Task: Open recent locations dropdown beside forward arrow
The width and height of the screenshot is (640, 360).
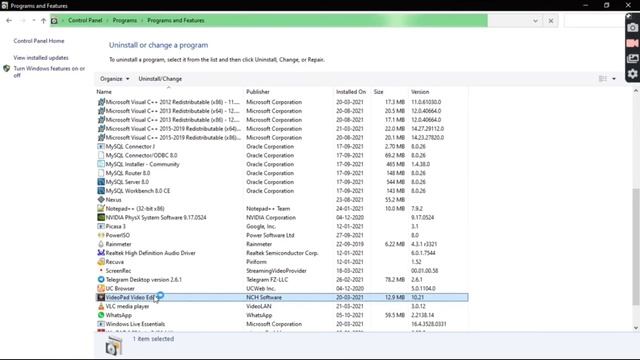Action: (33, 20)
